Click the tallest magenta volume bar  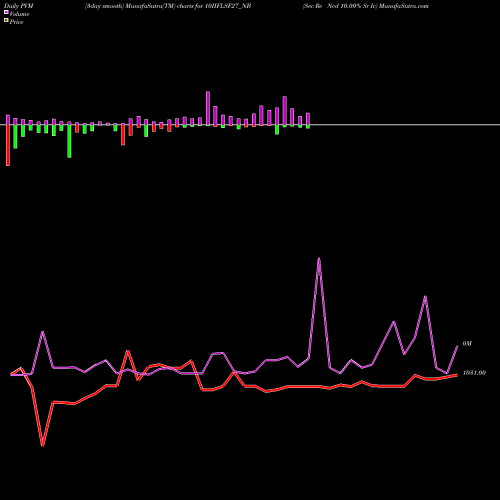click(x=208, y=108)
